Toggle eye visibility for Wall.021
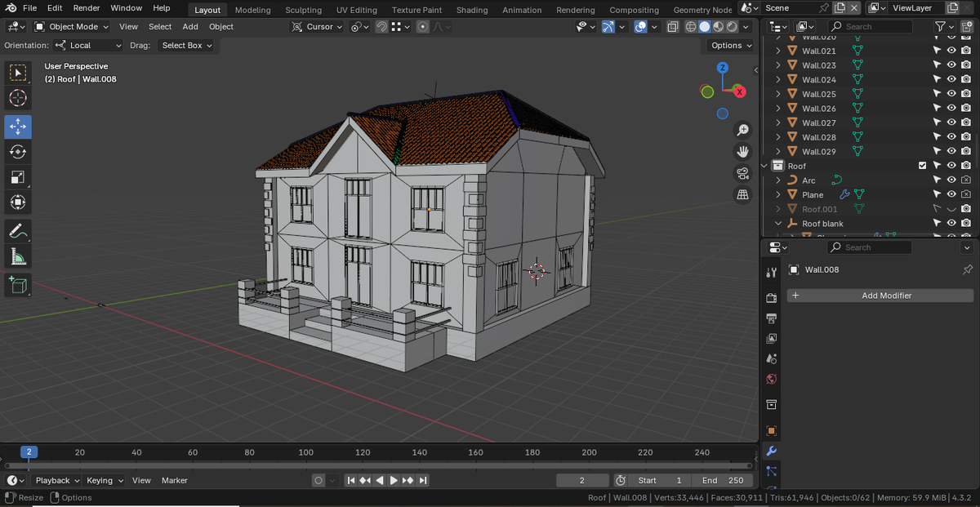The height and width of the screenshot is (507, 980). (x=951, y=51)
